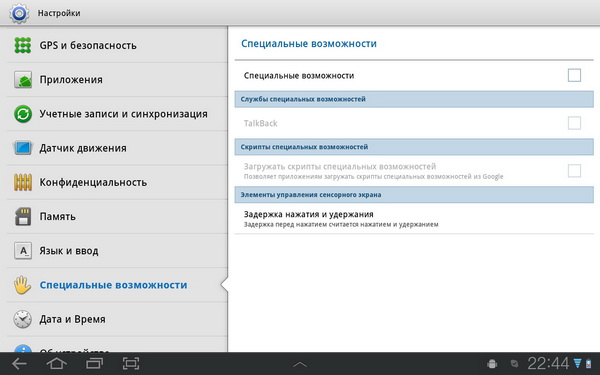Tap the GPS и безопасность grid icon

[x=23, y=45]
